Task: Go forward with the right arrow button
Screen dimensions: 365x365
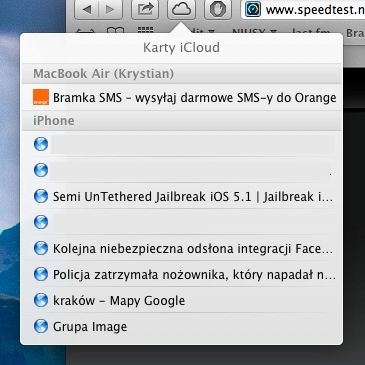Action: point(110,9)
